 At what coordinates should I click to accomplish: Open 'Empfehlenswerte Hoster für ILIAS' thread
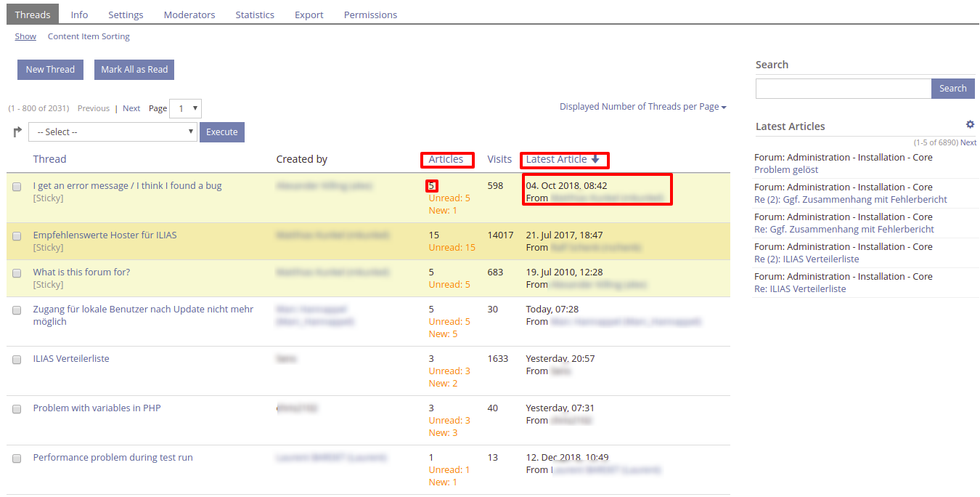[105, 235]
